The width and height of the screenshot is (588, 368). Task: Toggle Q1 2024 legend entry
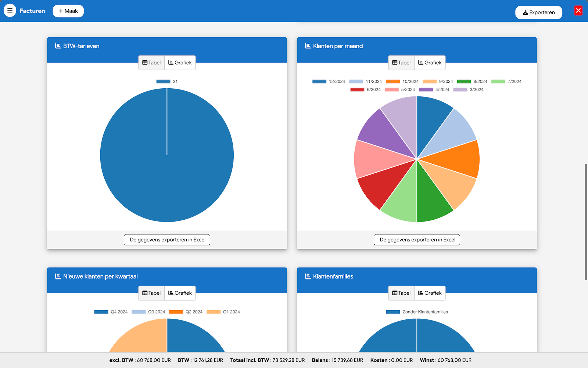(x=223, y=312)
